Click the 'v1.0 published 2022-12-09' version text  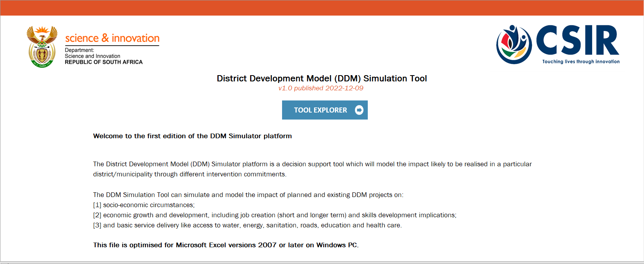321,88
